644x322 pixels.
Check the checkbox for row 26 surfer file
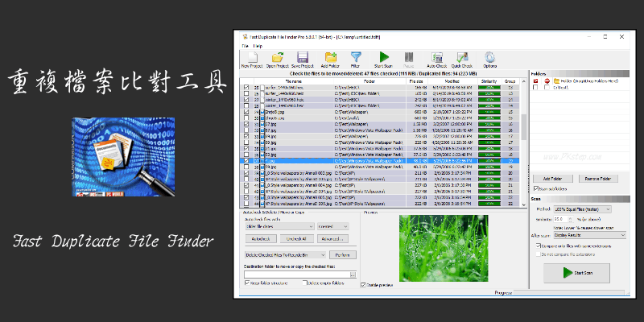pos(246,93)
